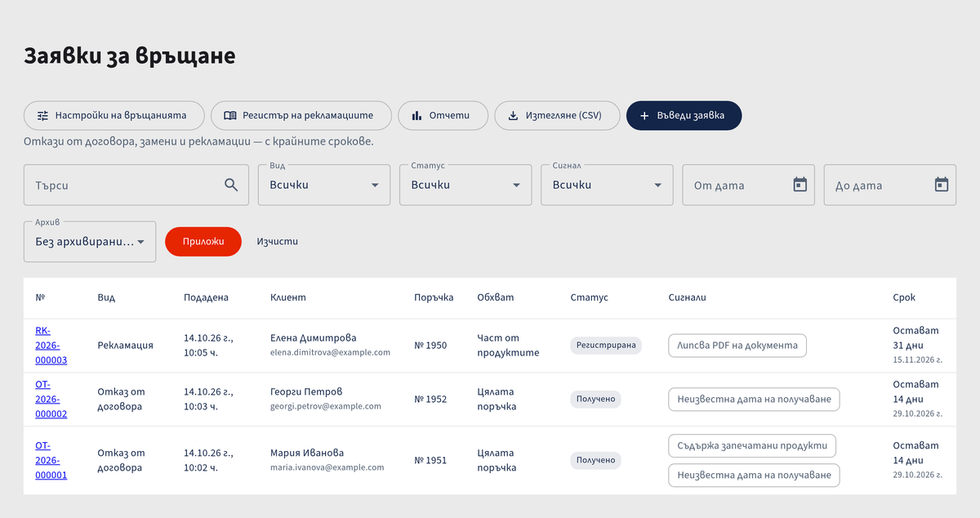This screenshot has width=980, height=518.
Task: Click the Липсва PDF на документа signal chip
Action: [x=737, y=346]
